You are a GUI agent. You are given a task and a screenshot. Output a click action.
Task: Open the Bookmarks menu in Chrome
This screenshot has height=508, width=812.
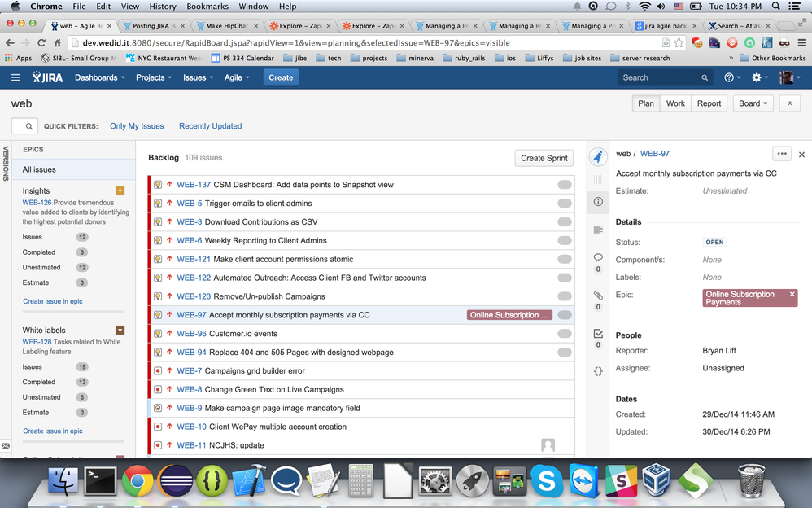click(x=207, y=7)
